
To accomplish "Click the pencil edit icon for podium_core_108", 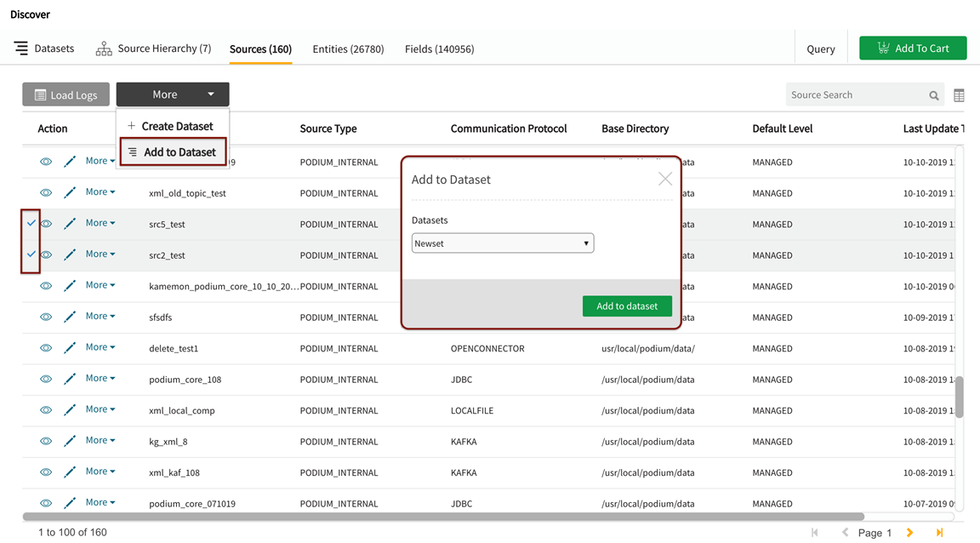I will click(70, 380).
